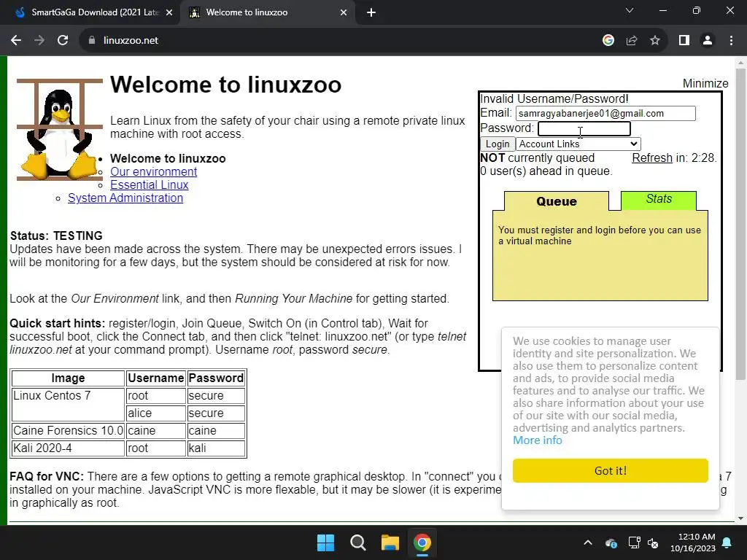Image resolution: width=747 pixels, height=560 pixels.
Task: Click More info in cookie notice
Action: [x=538, y=440]
